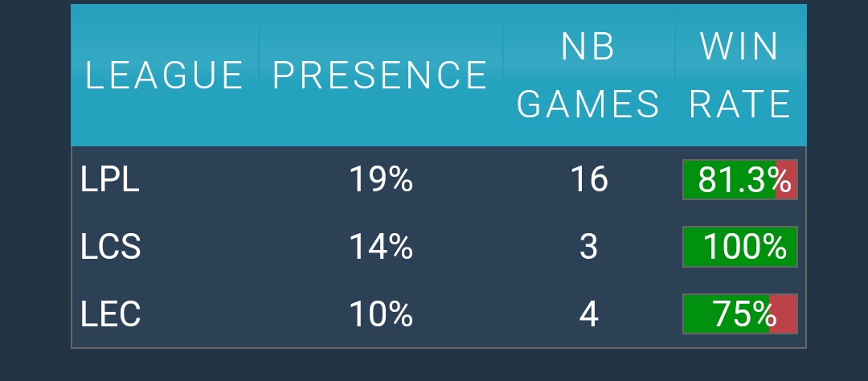Select the 4 games count for LEC
The height and width of the screenshot is (381, 868).
pos(588,314)
